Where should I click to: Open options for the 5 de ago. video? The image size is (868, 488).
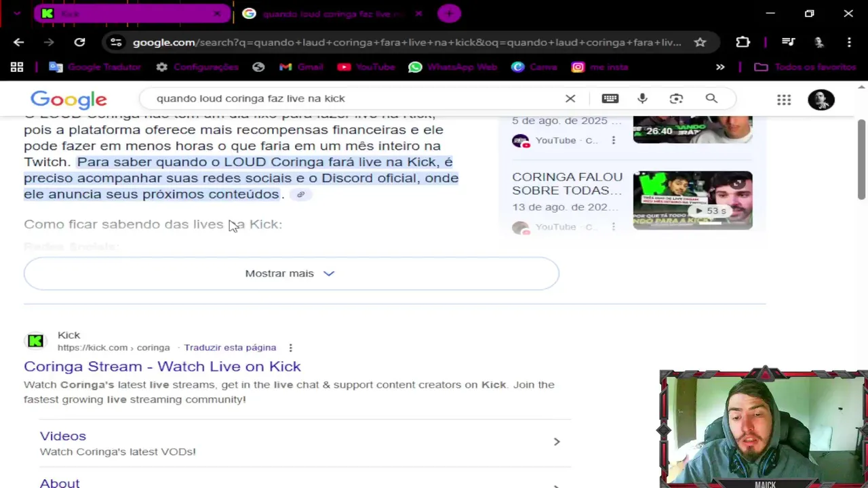click(613, 140)
